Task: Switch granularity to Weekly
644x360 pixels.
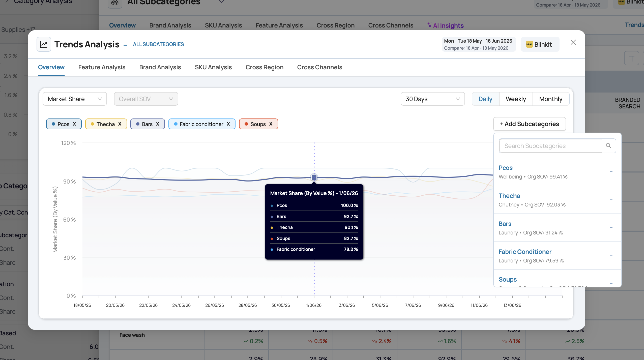Action: pos(516,99)
